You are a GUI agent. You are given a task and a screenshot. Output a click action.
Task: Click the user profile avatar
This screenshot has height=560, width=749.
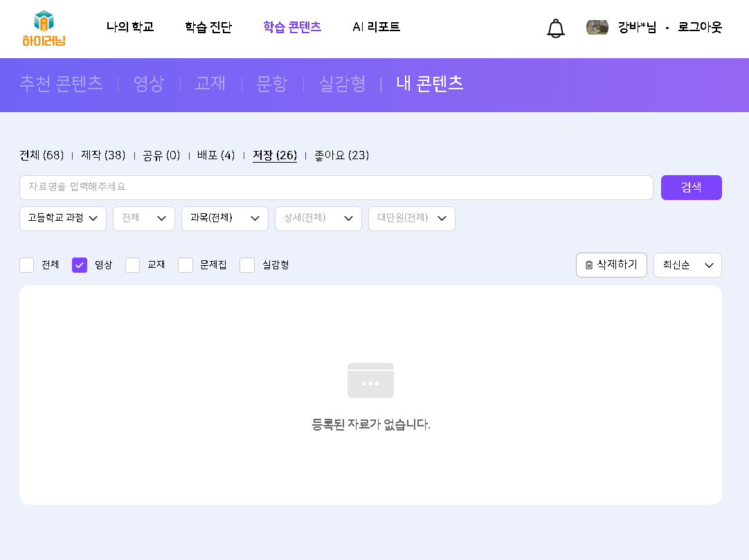[x=597, y=28]
